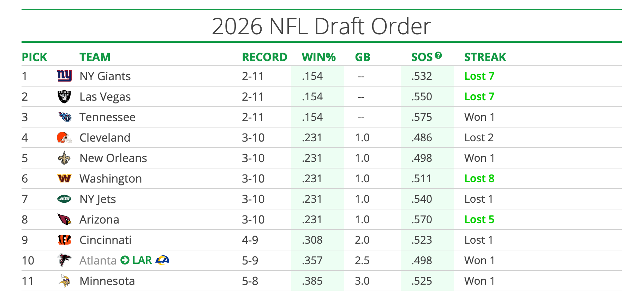The height and width of the screenshot is (291, 644).
Task: Click the Cincinnati Bengals striped B logo
Action: pos(64,240)
